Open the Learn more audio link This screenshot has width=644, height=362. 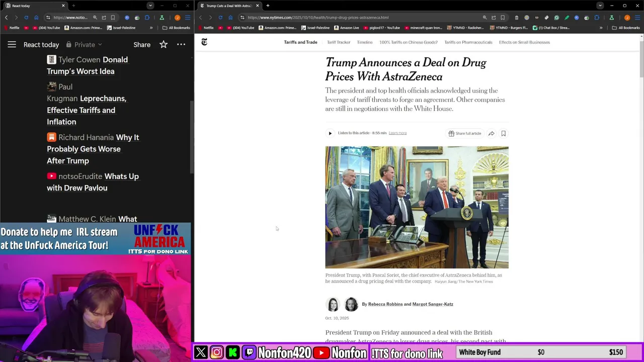pos(397,133)
